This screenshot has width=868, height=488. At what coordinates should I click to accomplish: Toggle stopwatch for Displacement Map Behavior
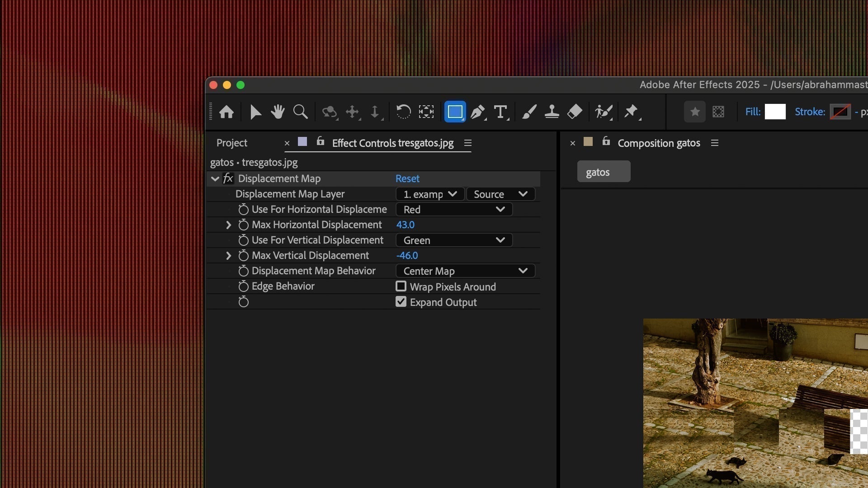coord(243,270)
